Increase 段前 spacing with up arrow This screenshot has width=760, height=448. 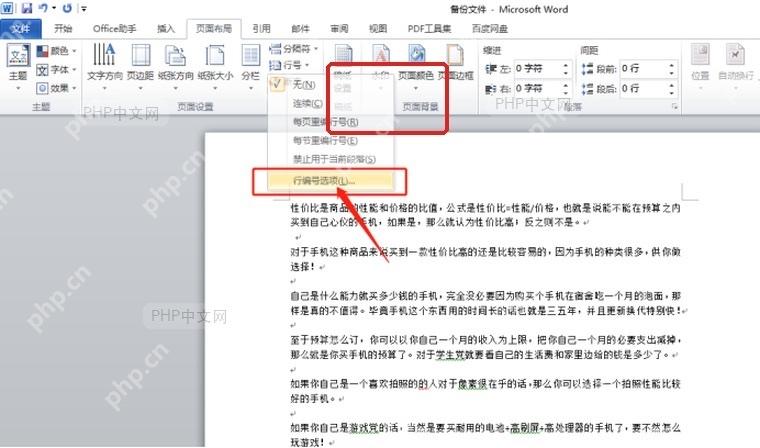click(672, 64)
